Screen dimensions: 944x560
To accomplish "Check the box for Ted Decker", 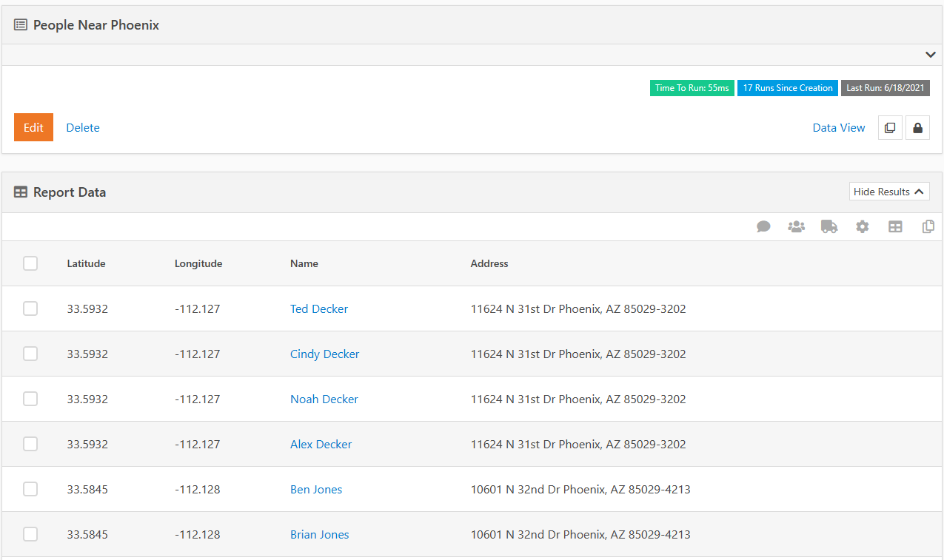I will pos(30,308).
